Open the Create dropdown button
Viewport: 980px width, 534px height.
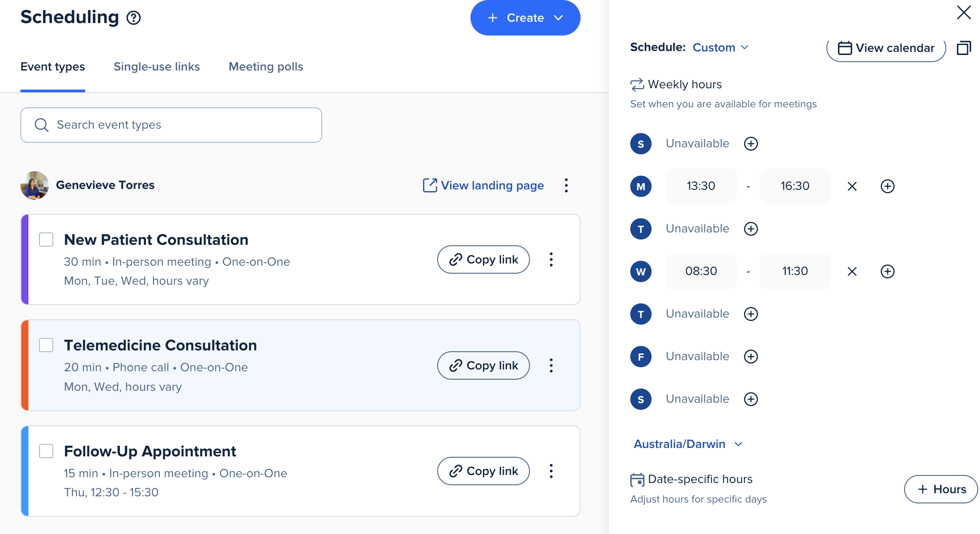tap(525, 18)
